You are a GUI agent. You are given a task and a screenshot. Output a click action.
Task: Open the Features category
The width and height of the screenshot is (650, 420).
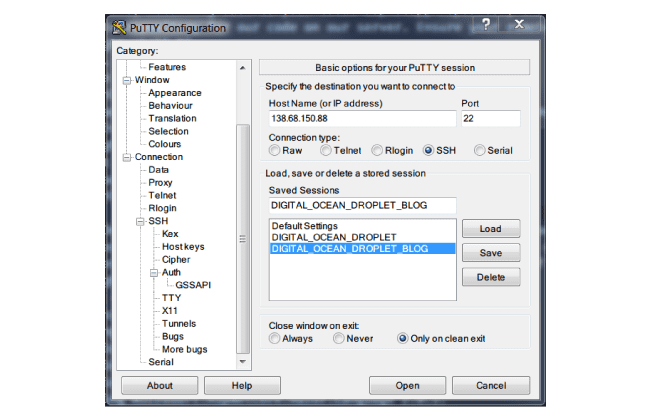[x=167, y=67]
